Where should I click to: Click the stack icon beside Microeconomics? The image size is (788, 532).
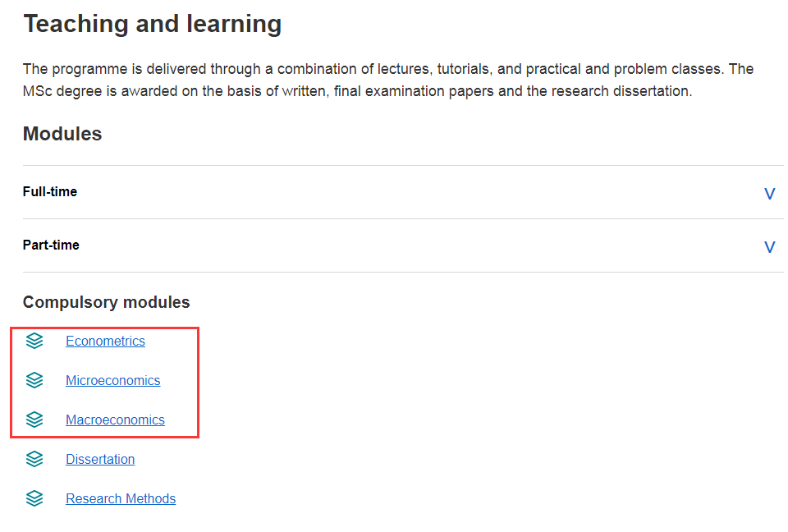coord(34,380)
